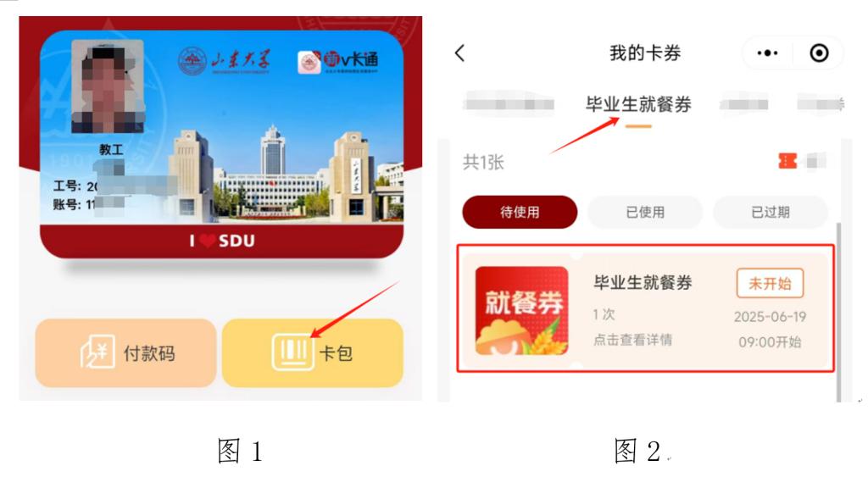Screen dimensions: 868x477
Task: Open the 卡包 yellow button
Action: 312,352
